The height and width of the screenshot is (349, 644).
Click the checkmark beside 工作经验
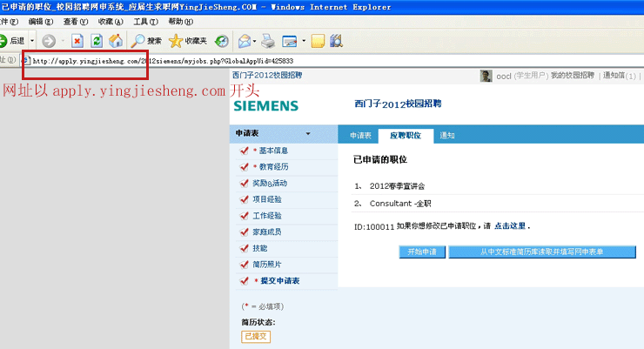coord(245,216)
